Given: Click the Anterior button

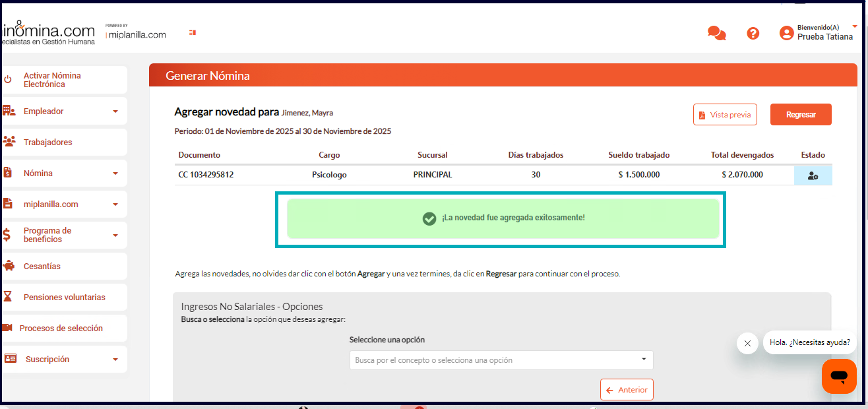Looking at the screenshot, I should (626, 389).
